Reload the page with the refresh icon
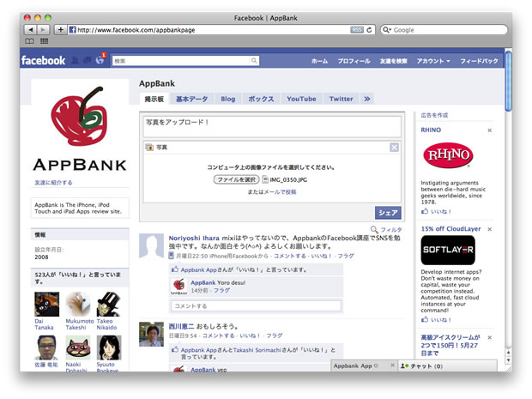This screenshot has height=399, width=532. (x=370, y=30)
